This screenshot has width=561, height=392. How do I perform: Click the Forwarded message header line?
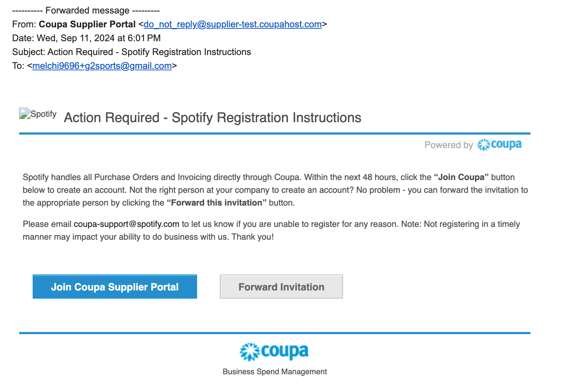coord(86,11)
